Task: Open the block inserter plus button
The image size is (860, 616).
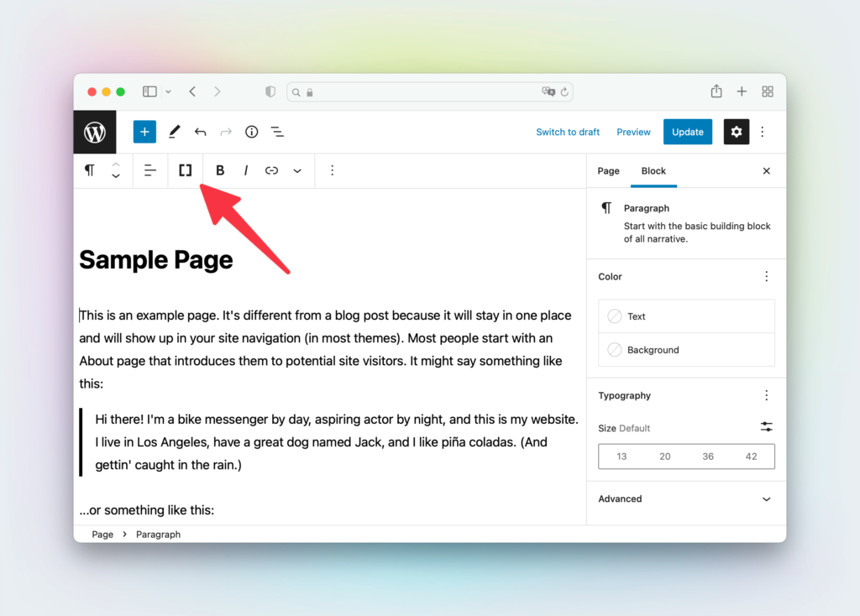Action: (x=144, y=132)
